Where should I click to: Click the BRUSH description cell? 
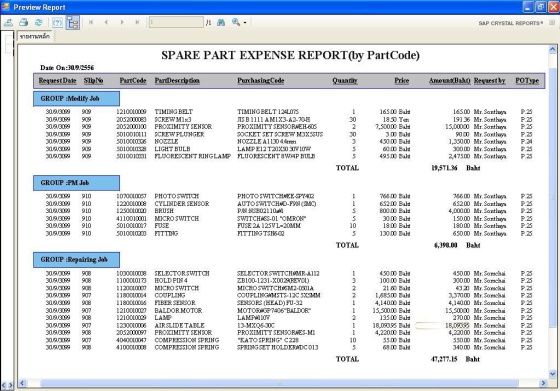coord(164,211)
